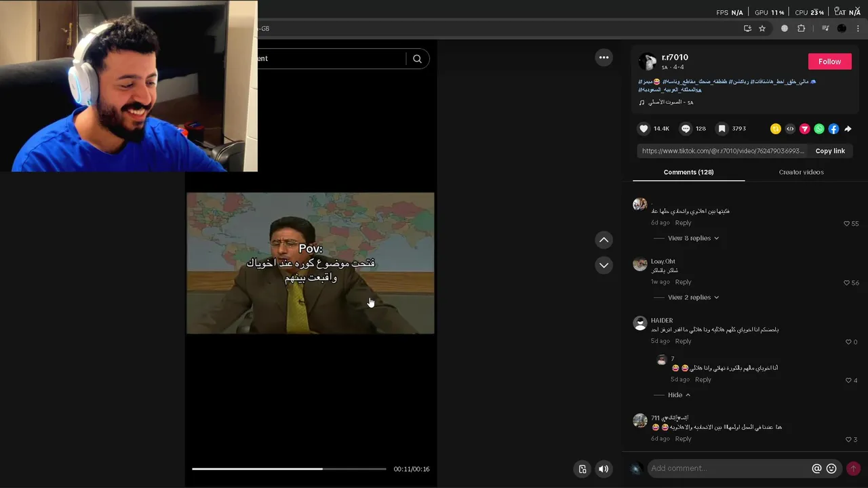Open the original sound music link
The width and height of the screenshot is (868, 488).
(667, 102)
